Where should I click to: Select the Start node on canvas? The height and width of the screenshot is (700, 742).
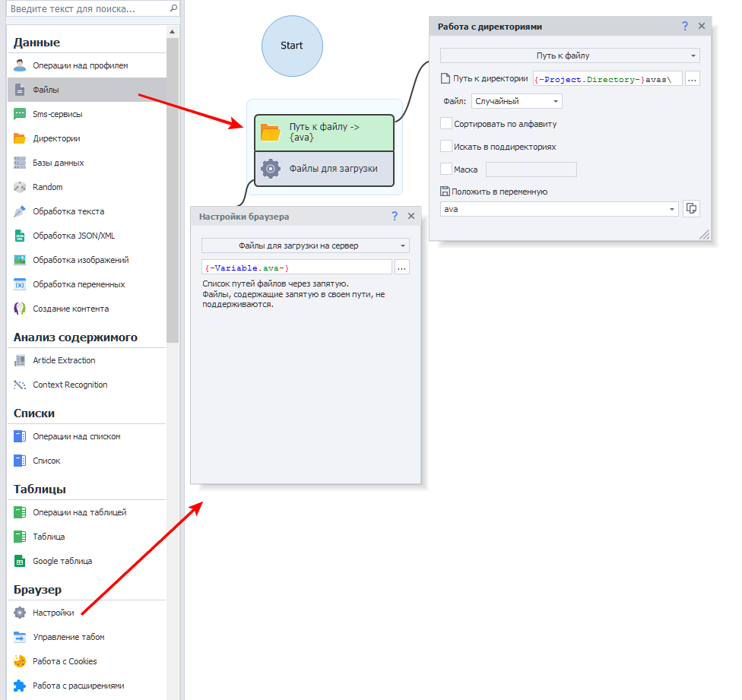(292, 46)
